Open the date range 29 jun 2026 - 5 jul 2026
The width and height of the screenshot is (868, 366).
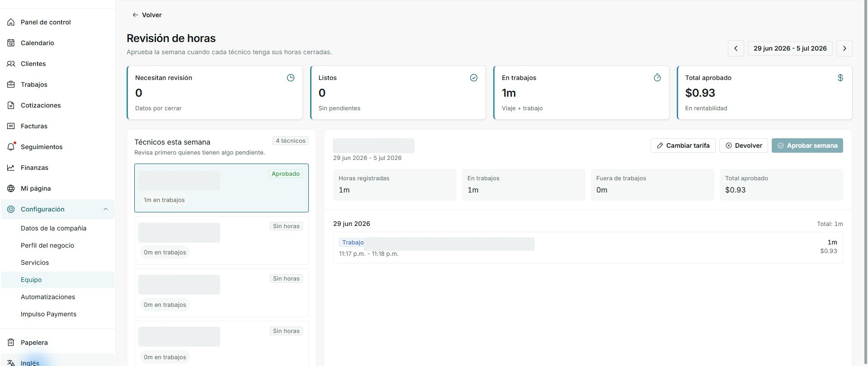pos(790,48)
